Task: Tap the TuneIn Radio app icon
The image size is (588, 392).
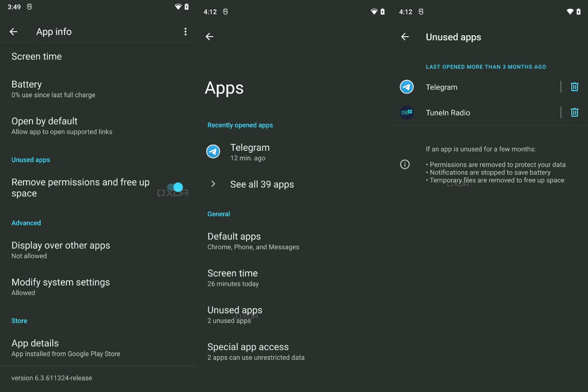Action: click(407, 112)
